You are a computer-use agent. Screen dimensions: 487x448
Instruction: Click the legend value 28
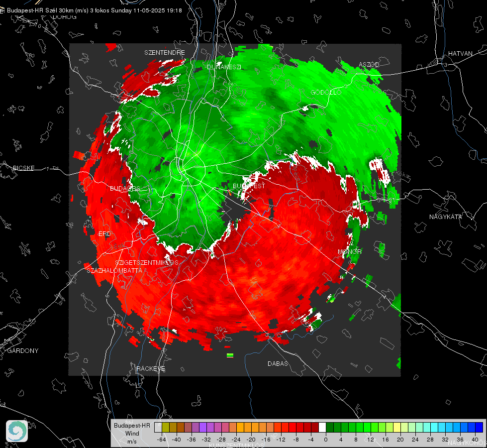(430, 440)
